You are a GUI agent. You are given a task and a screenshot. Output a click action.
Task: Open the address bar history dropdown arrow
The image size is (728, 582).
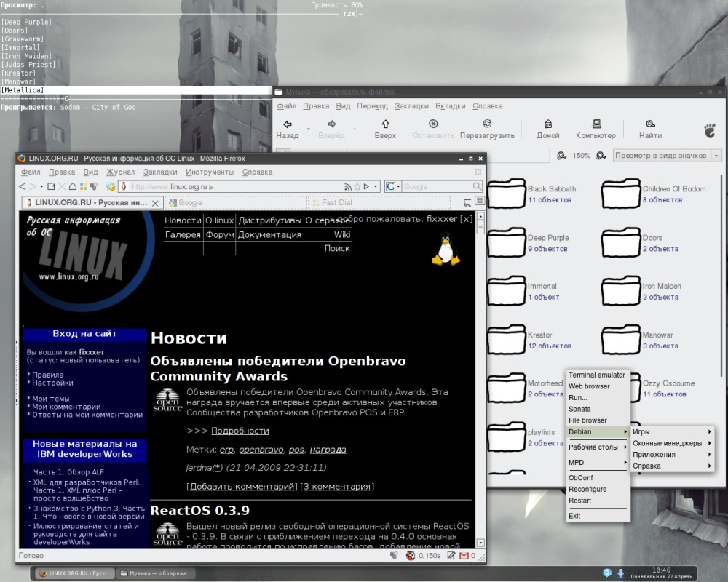pyautogui.click(x=376, y=186)
